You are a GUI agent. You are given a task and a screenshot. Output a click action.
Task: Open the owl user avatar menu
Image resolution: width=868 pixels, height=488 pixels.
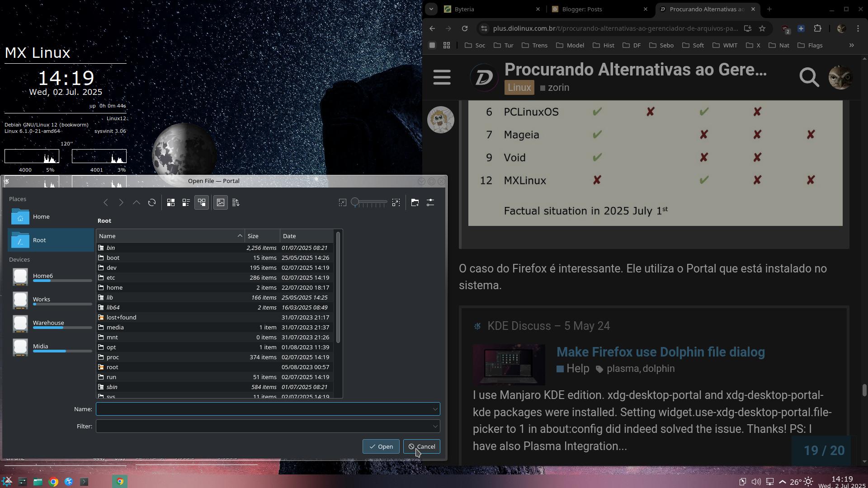840,77
